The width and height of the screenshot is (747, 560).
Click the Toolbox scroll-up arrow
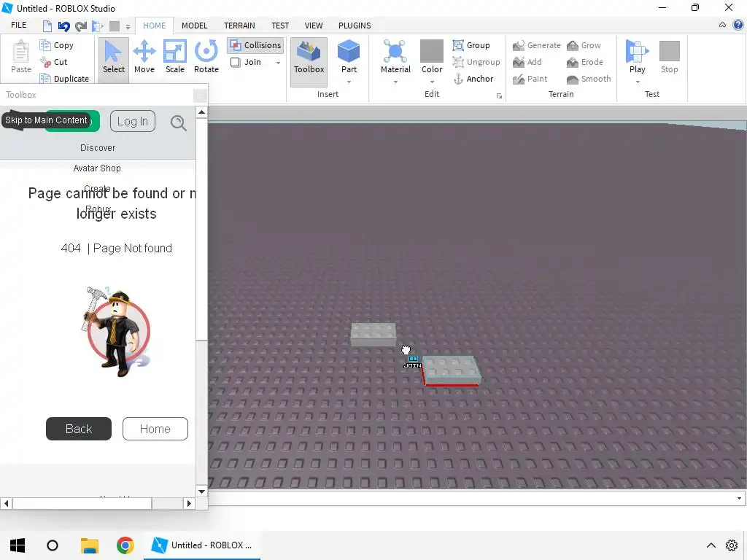coord(201,112)
